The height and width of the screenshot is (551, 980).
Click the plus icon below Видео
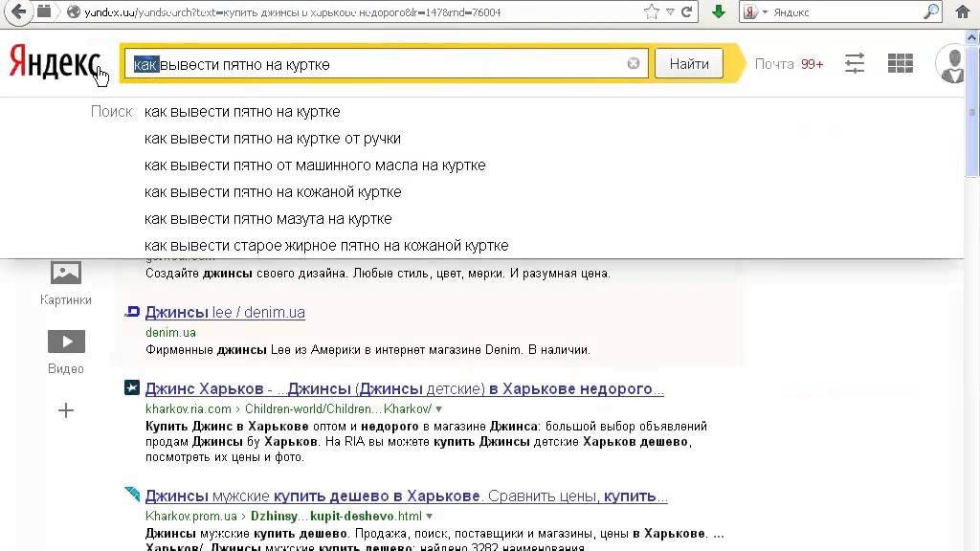pyautogui.click(x=66, y=410)
